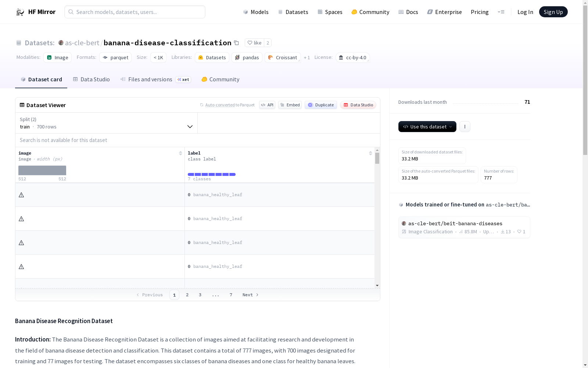Screen dimensions: 588x368
Task: Open the Pricing page link
Action: (x=480, y=12)
